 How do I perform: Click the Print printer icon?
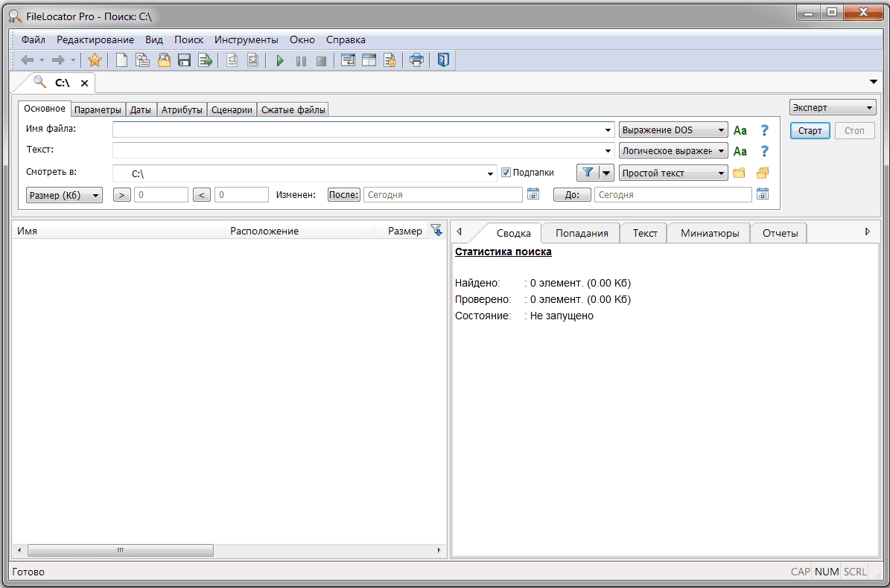click(416, 60)
